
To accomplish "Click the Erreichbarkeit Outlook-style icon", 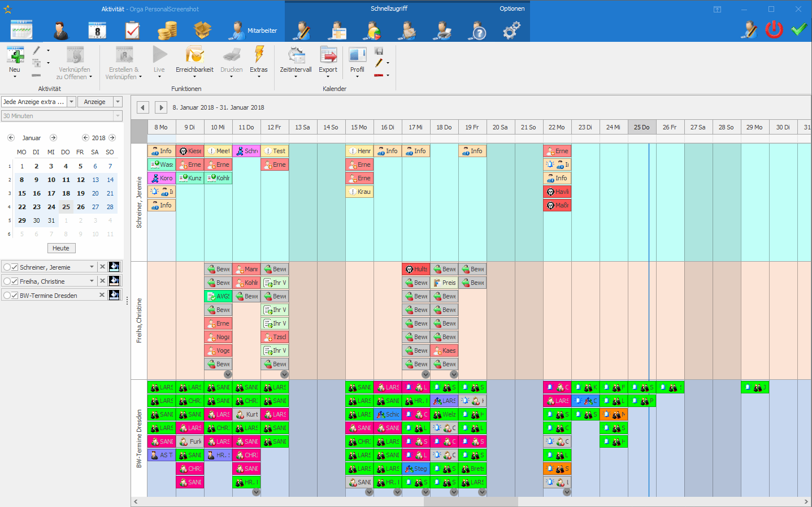I will 194,54.
